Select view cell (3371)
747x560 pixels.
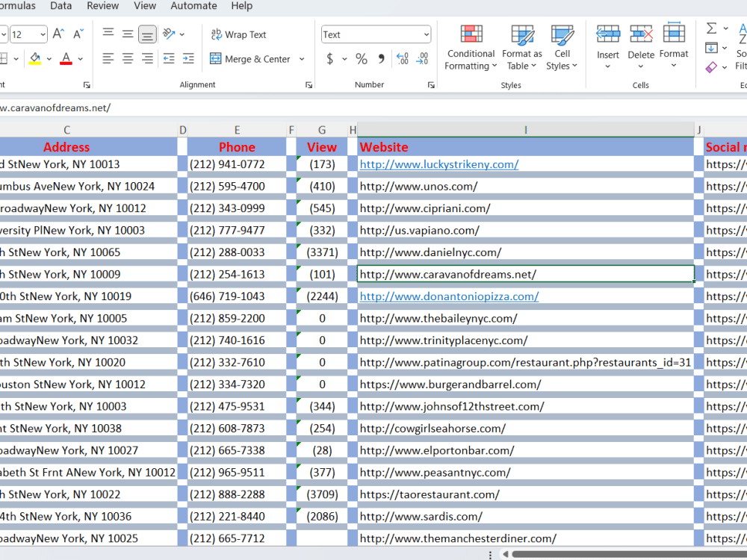coord(322,252)
